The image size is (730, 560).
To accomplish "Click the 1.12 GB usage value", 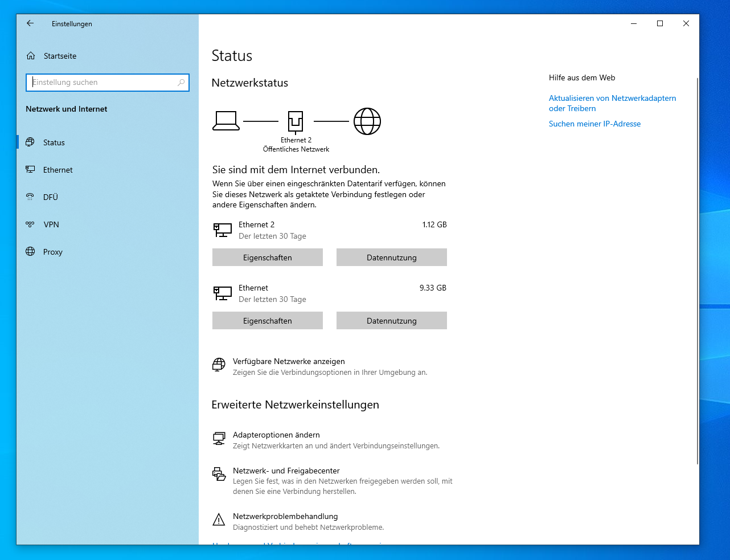I will pos(434,224).
